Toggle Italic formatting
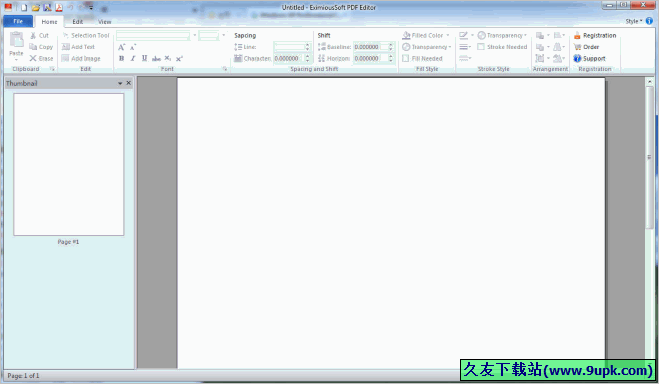 tap(133, 58)
